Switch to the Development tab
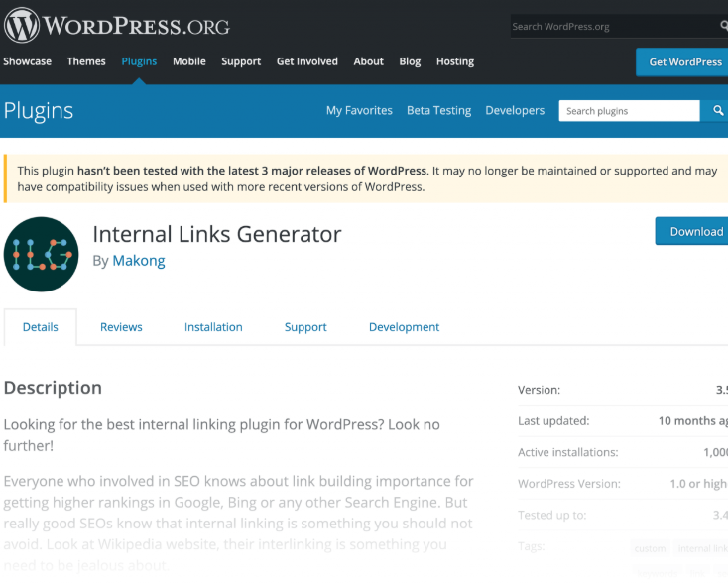 [404, 327]
